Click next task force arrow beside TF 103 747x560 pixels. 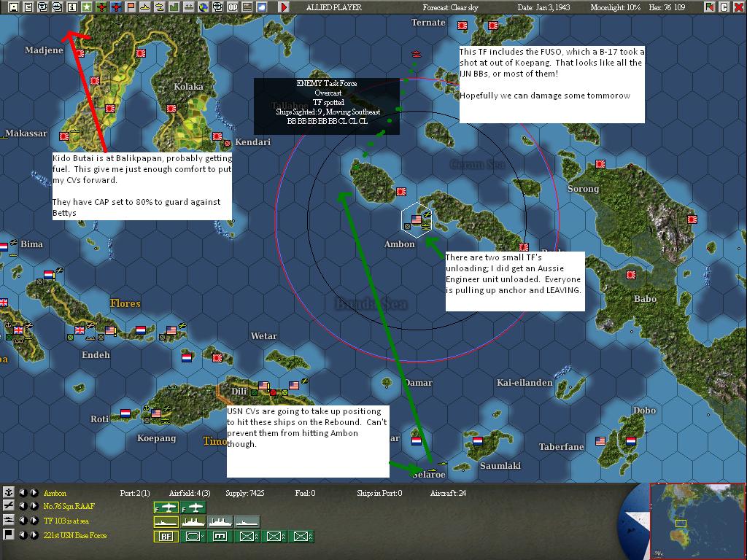point(34,521)
